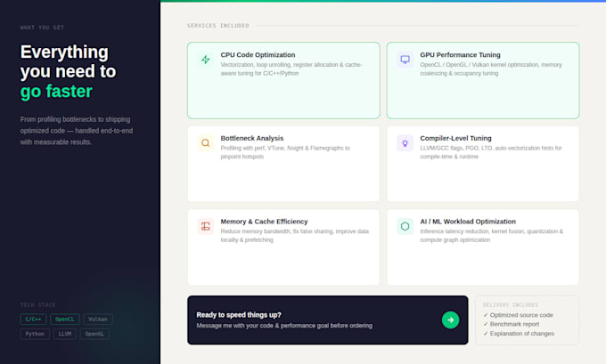
Task: Click the 'WHAT YOU GET' label
Action: pos(42,28)
